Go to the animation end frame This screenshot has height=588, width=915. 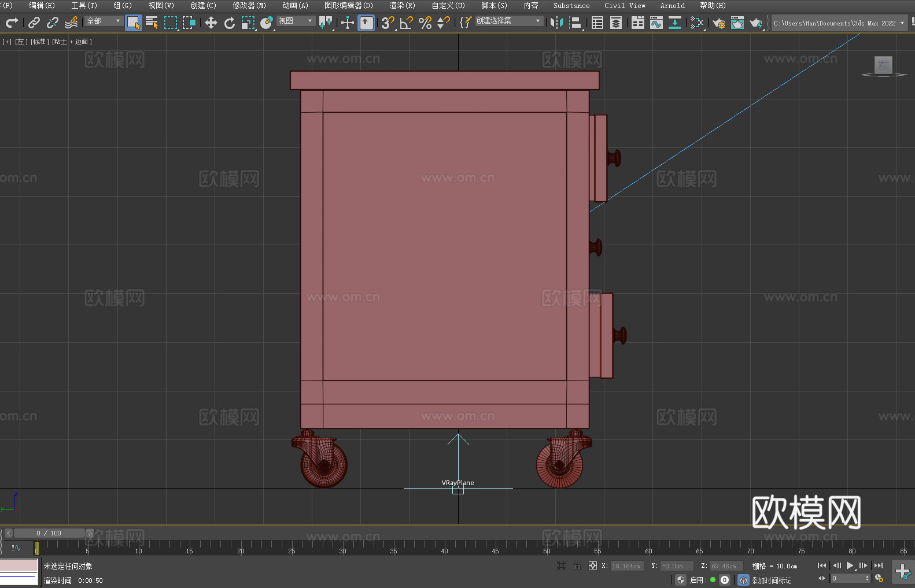tap(879, 565)
